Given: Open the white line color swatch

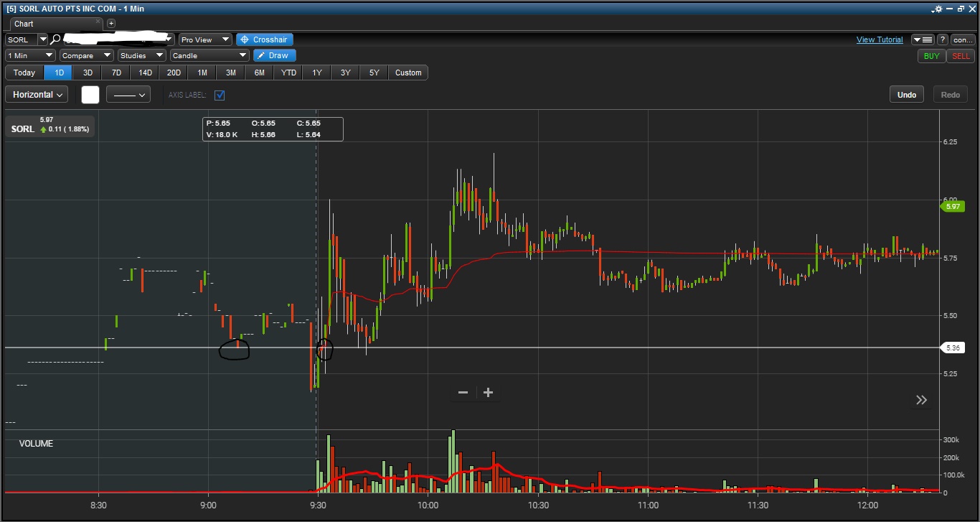Looking at the screenshot, I should click(90, 95).
